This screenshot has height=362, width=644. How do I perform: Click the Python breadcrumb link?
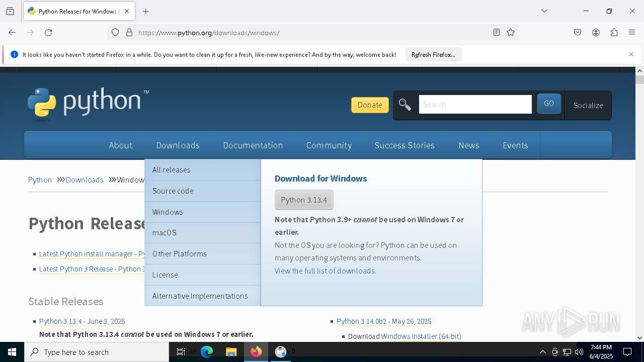tap(40, 180)
